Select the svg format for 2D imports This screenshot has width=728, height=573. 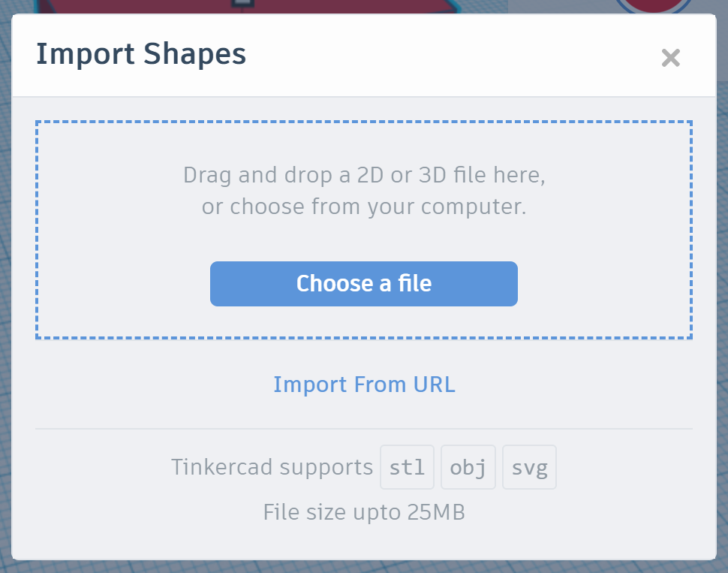click(529, 466)
